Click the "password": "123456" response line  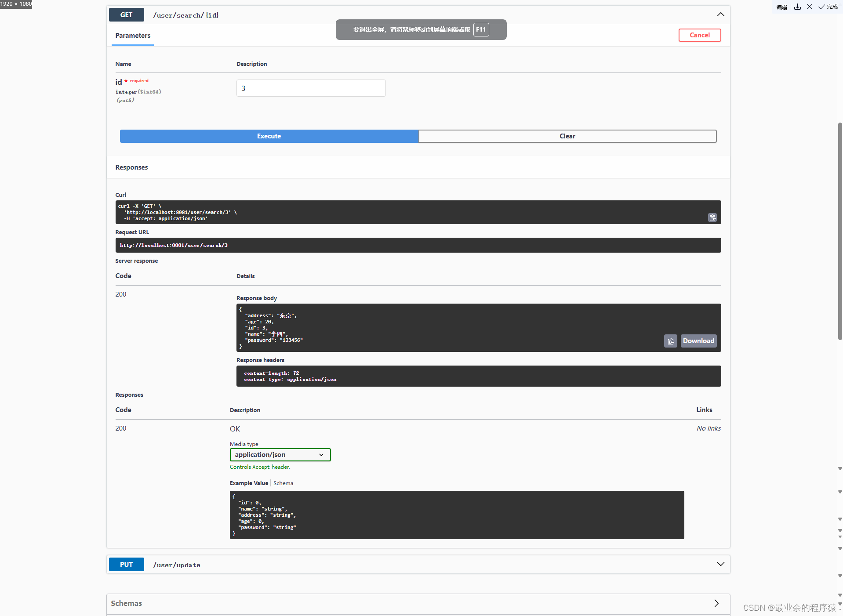pyautogui.click(x=274, y=340)
